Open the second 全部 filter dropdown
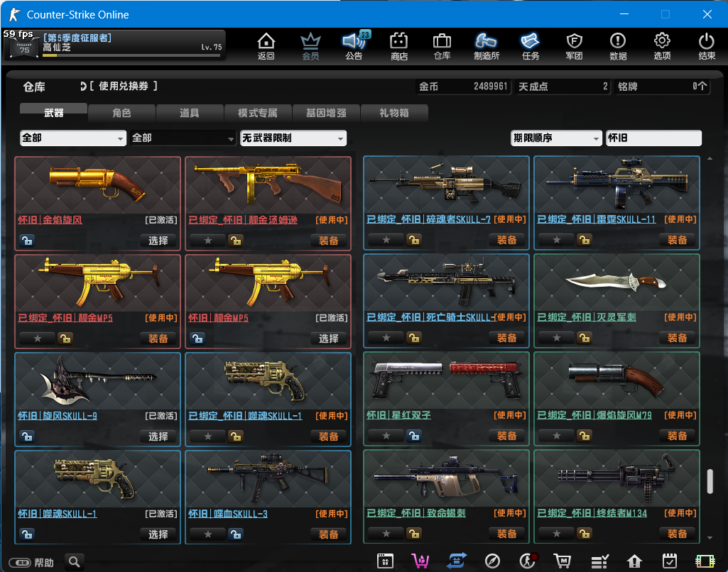Image resolution: width=728 pixels, height=572 pixels. [x=183, y=138]
